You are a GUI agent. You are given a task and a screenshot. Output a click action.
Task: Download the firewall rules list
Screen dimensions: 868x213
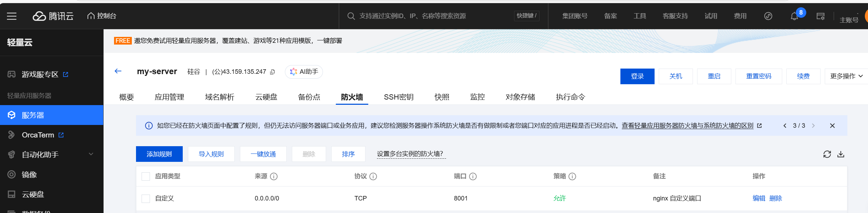point(841,154)
